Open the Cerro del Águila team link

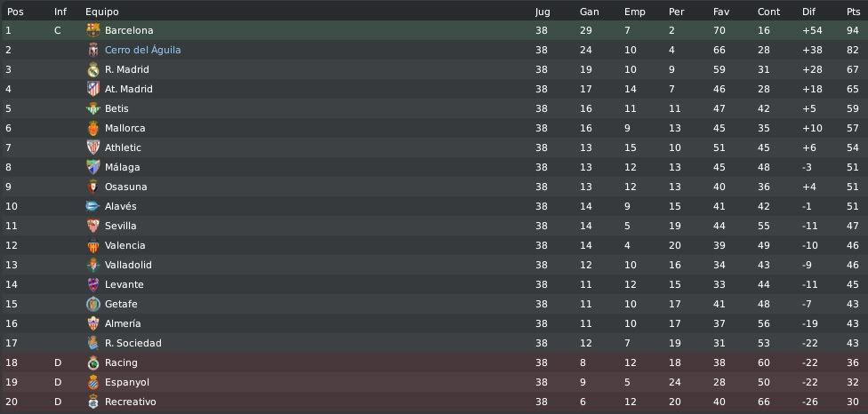tap(143, 50)
